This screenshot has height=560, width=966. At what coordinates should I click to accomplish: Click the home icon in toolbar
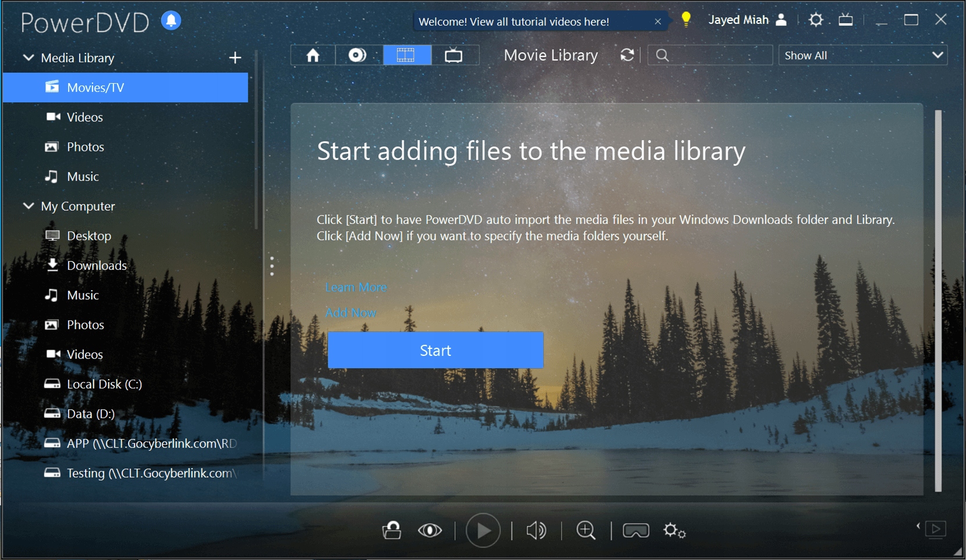point(313,55)
